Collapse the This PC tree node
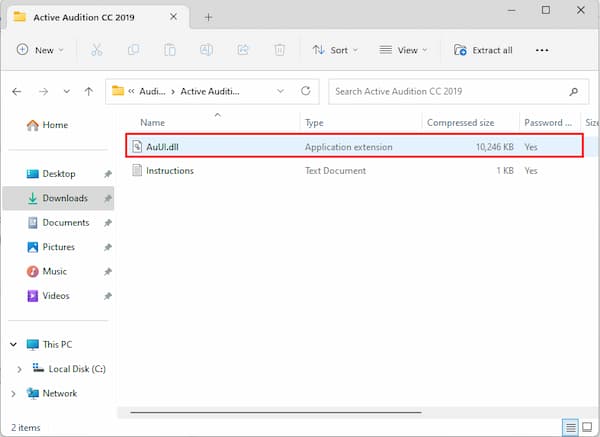 (13, 344)
